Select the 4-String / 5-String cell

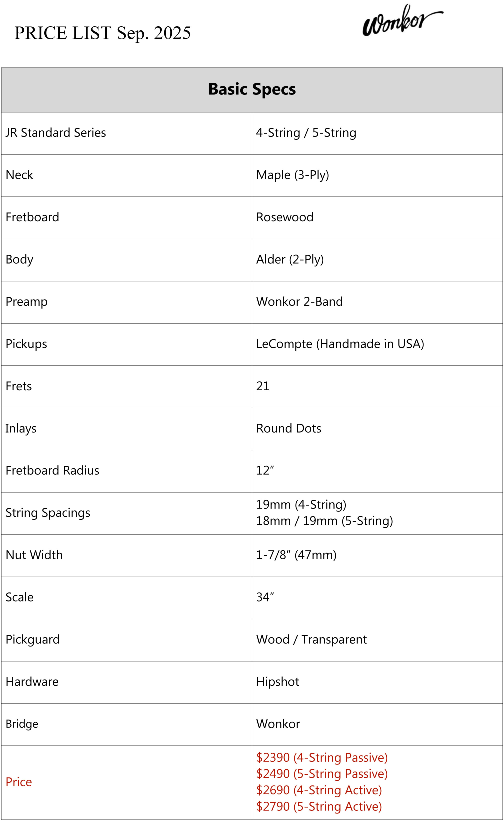[306, 133]
